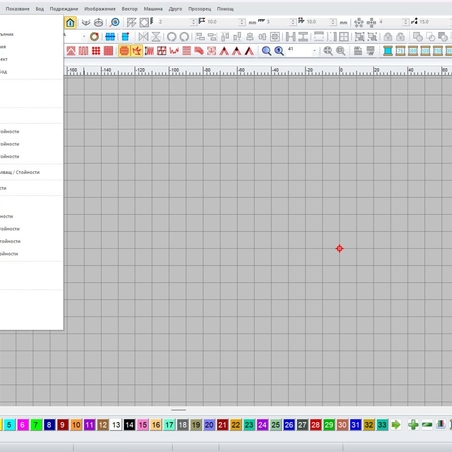
Task: Click the red horizontal lines stitch icon
Action: 187,51
